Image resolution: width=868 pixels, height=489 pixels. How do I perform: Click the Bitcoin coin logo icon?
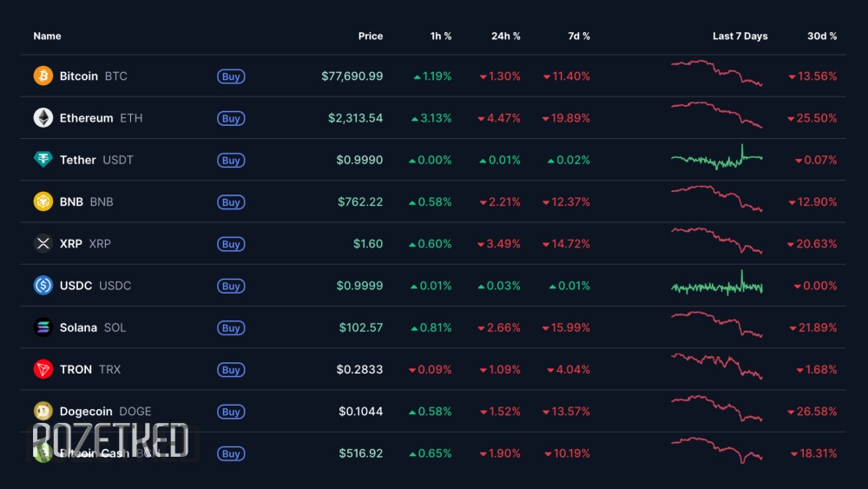point(43,76)
